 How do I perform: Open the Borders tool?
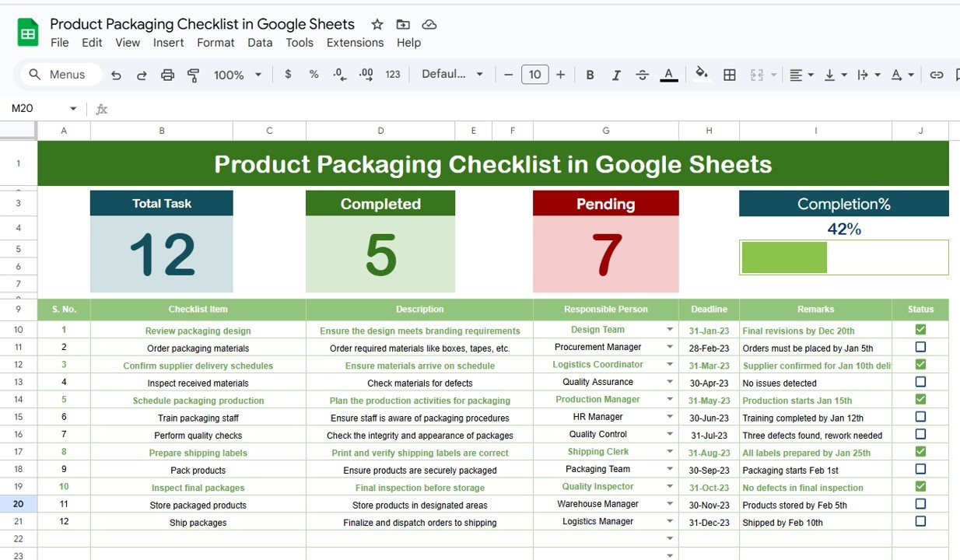[x=729, y=75]
